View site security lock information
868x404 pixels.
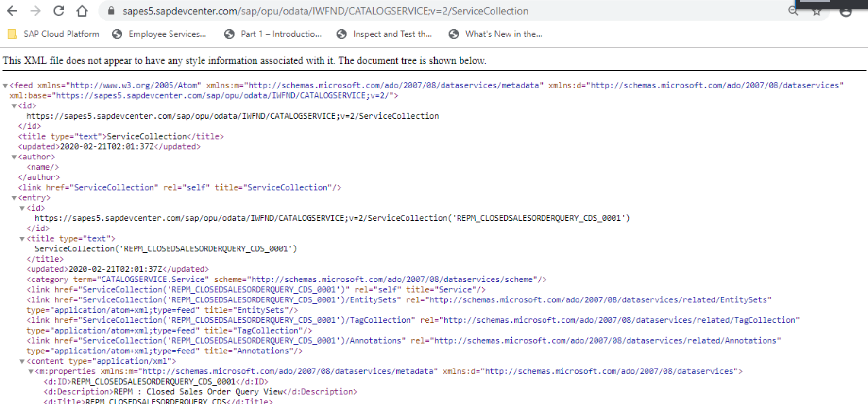pyautogui.click(x=111, y=11)
